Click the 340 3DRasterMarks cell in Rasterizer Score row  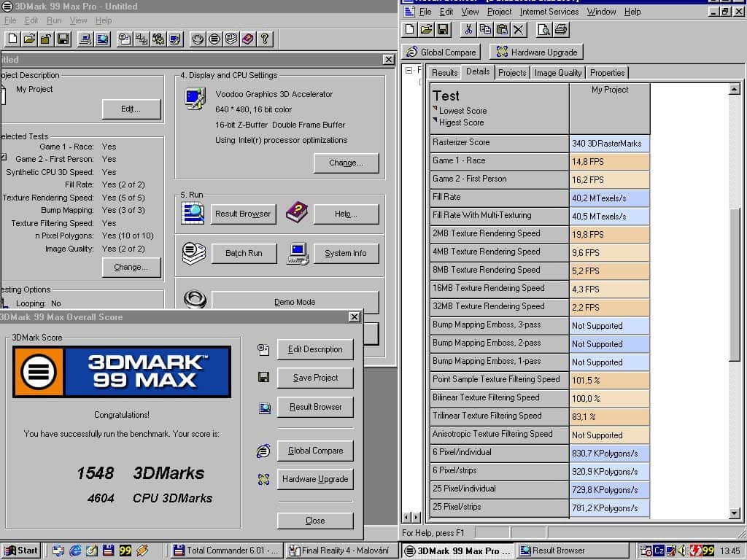(609, 144)
